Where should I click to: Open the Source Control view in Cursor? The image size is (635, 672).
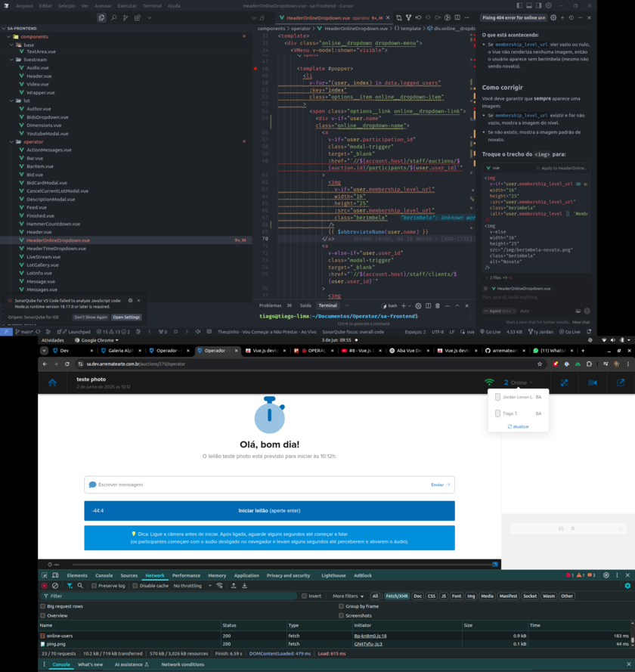click(125, 17)
